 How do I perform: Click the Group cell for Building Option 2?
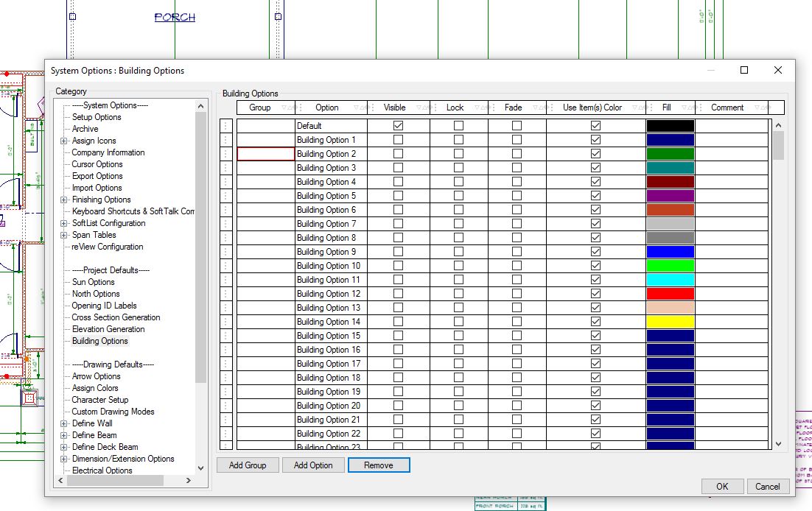click(265, 154)
